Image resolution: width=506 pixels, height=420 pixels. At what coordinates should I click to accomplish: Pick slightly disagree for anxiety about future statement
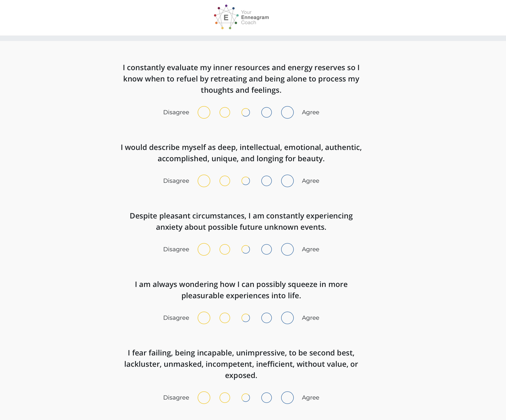click(225, 249)
